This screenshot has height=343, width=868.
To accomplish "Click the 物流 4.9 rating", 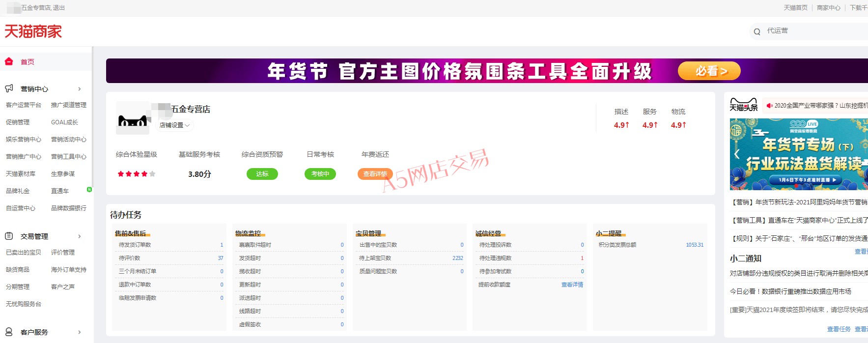I will [678, 125].
